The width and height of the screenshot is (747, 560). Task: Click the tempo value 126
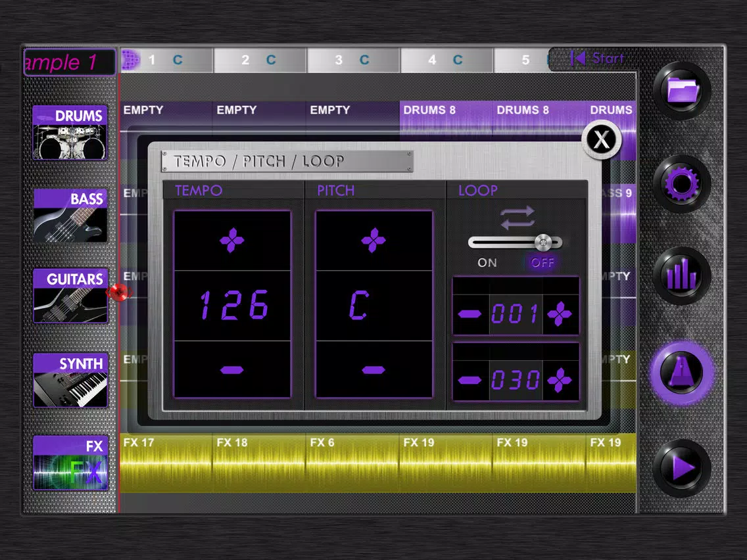(233, 305)
